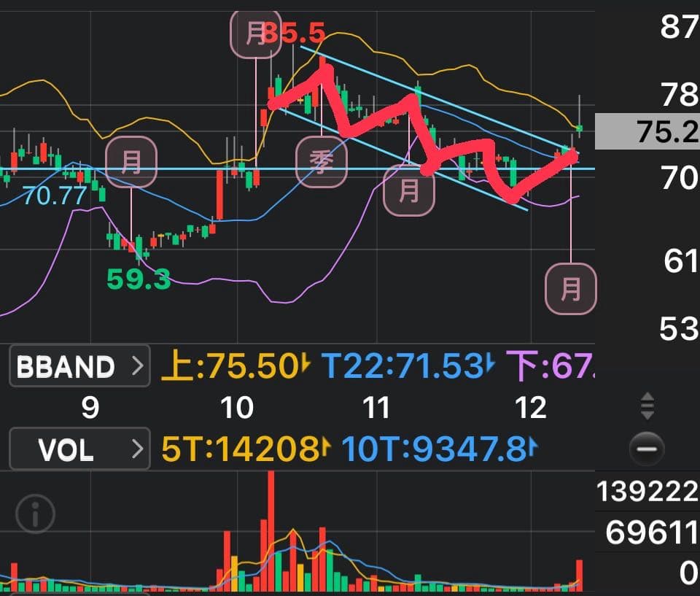Click the tallest red volume bar

(x=271, y=531)
